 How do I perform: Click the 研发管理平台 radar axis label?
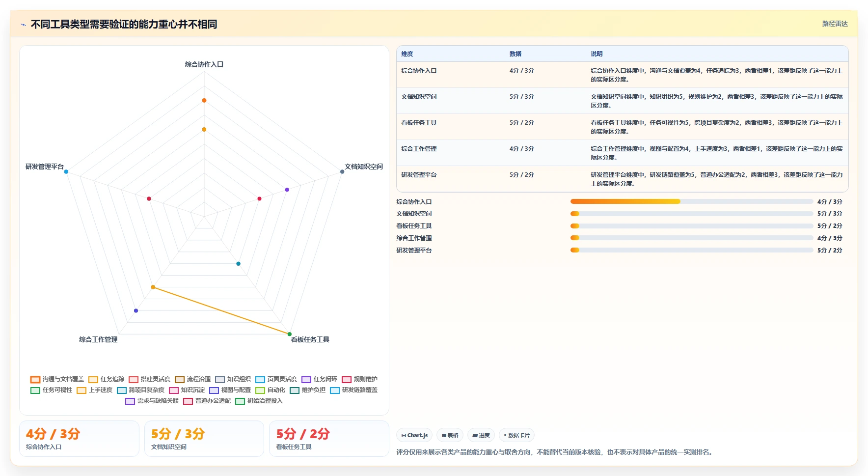45,167
